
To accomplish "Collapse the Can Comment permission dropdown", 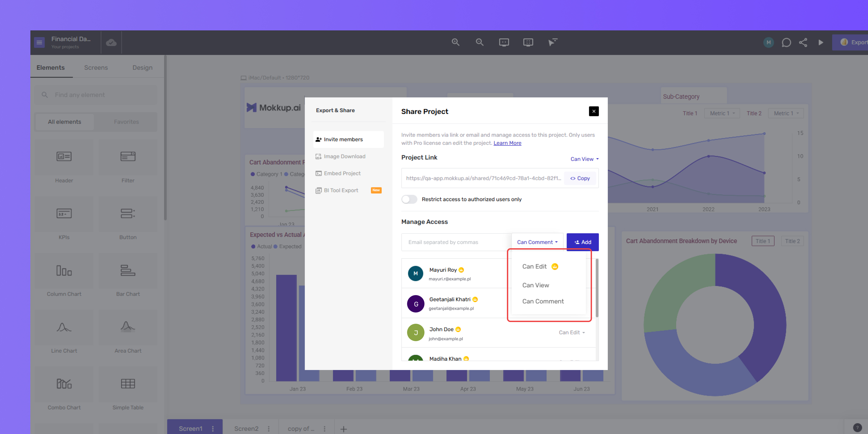I will 538,242.
